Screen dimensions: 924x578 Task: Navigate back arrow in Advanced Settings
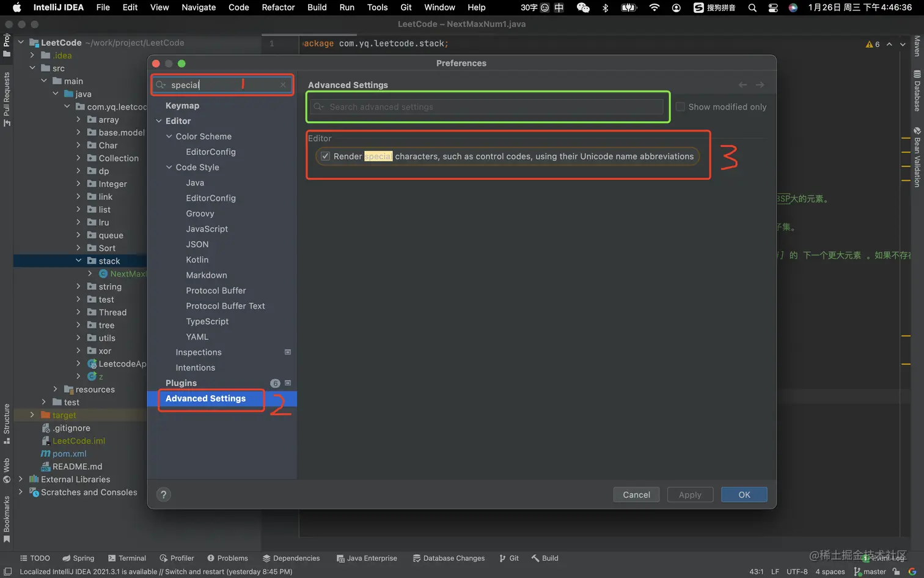pos(743,85)
